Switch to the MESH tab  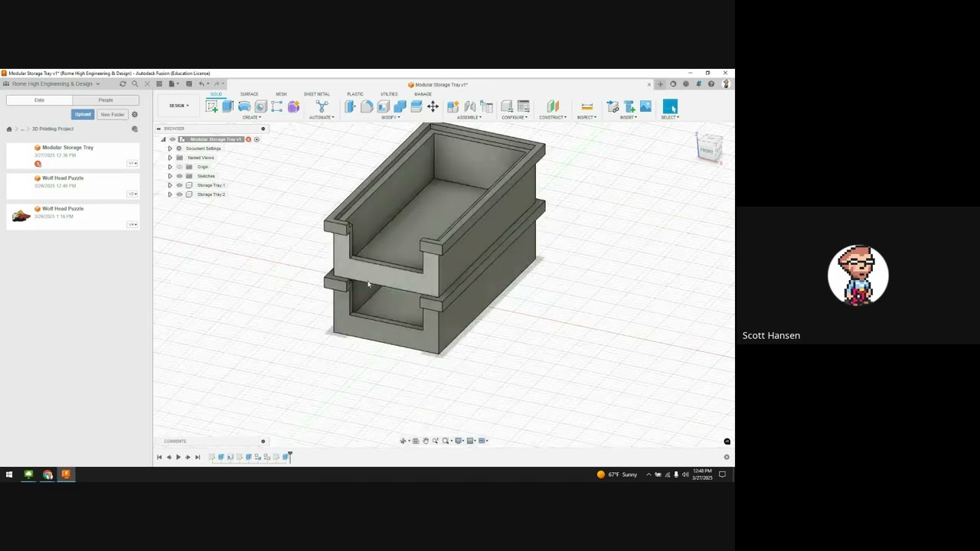(x=281, y=94)
